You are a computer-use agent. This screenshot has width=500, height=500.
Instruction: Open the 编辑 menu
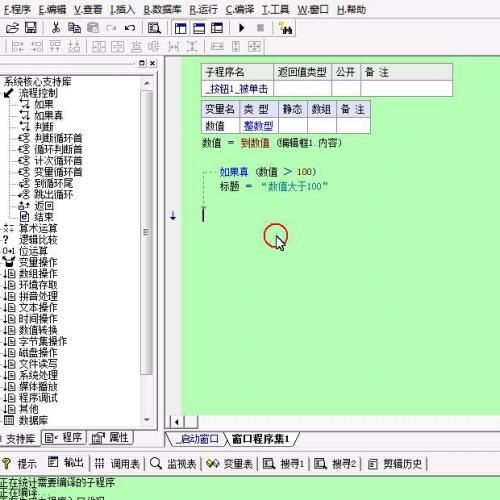coord(52,10)
